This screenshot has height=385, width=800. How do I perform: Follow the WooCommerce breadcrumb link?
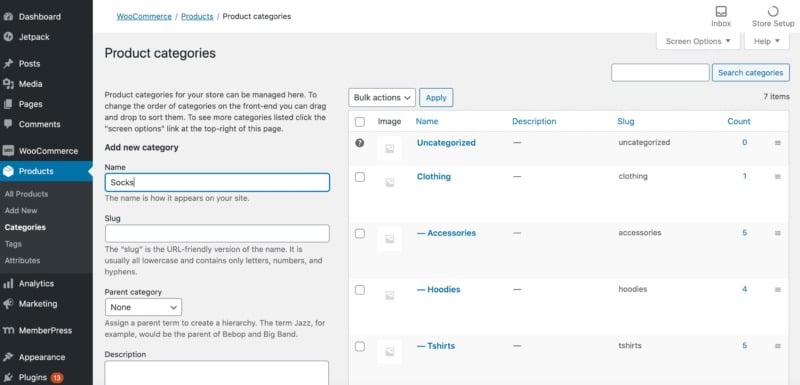144,16
